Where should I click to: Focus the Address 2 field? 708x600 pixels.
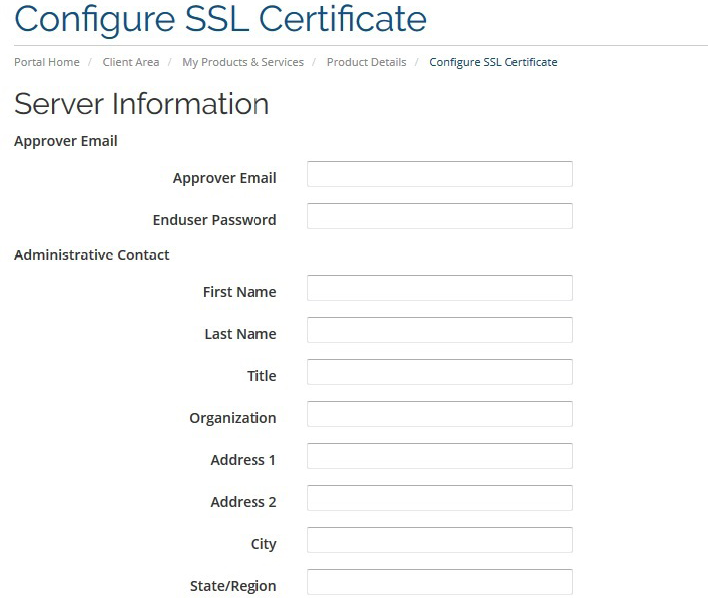point(440,498)
